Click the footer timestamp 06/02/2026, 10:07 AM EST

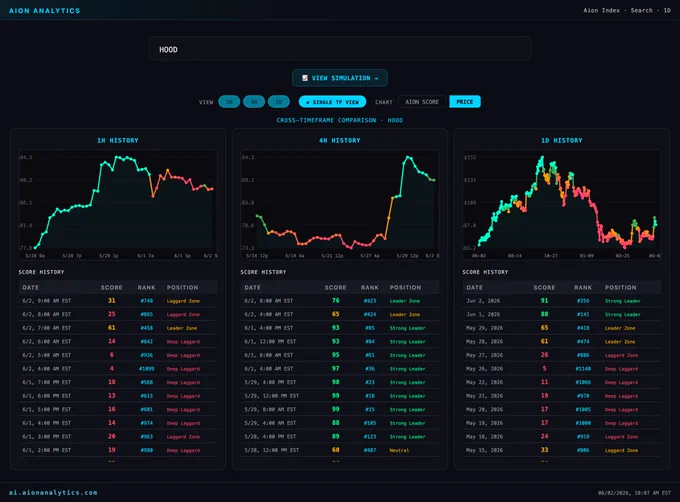634,493
